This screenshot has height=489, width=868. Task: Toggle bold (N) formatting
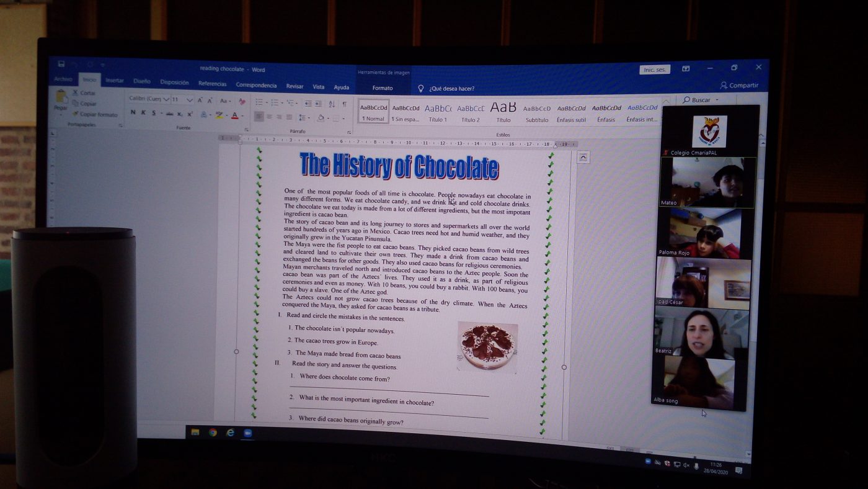(x=133, y=112)
